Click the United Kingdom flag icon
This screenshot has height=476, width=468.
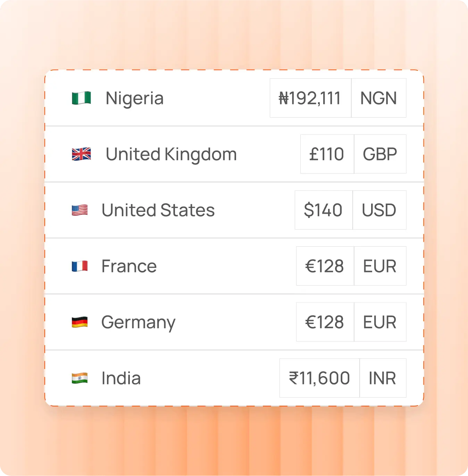[x=81, y=154]
